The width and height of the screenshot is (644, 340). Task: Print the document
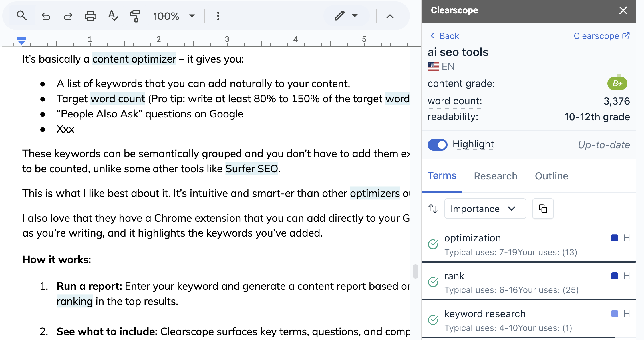click(90, 16)
